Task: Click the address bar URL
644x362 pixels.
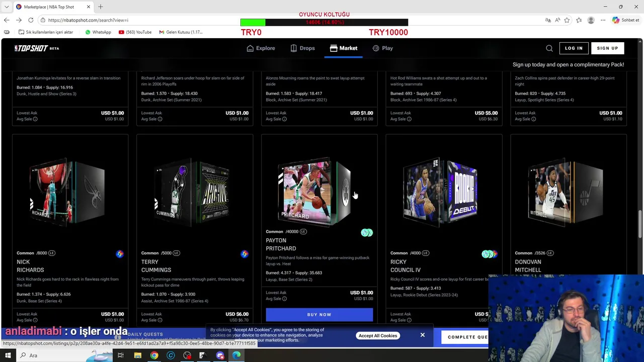Action: 88,20
